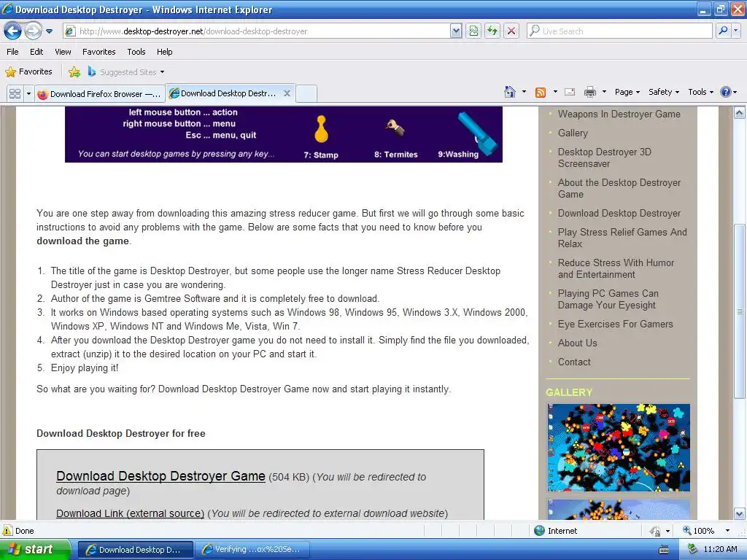Screen dimensions: 747x560
Task: Open the Gallery sidebar link
Action: click(573, 133)
